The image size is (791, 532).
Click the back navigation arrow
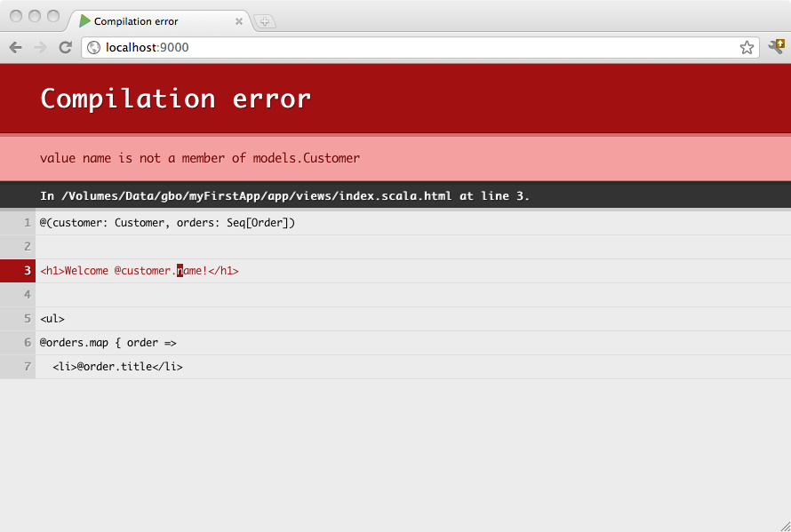[x=15, y=47]
